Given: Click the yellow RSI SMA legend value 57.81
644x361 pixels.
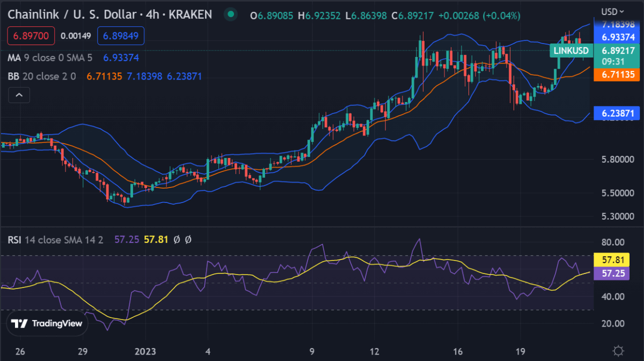Looking at the screenshot, I should pyautogui.click(x=156, y=239).
